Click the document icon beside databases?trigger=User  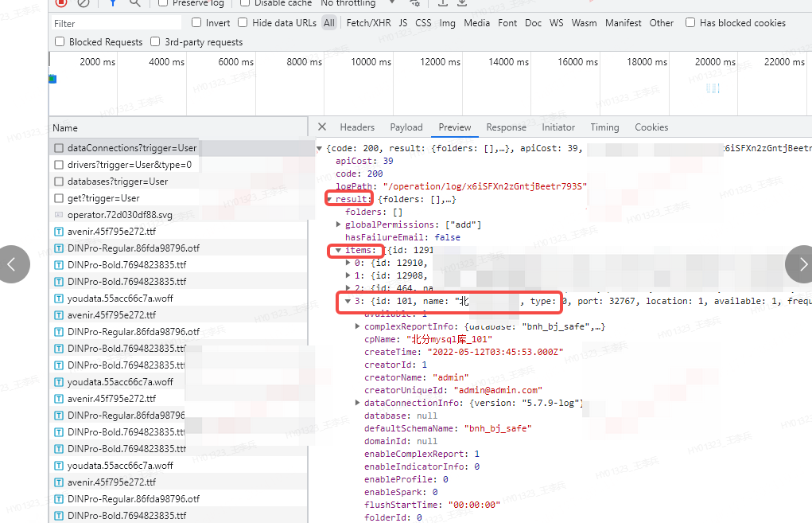[59, 181]
